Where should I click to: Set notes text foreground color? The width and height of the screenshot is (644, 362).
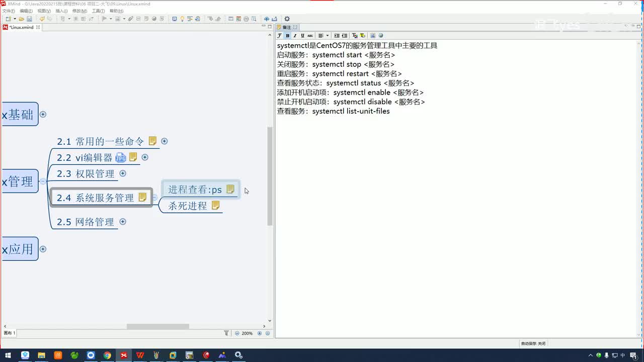[x=355, y=36]
